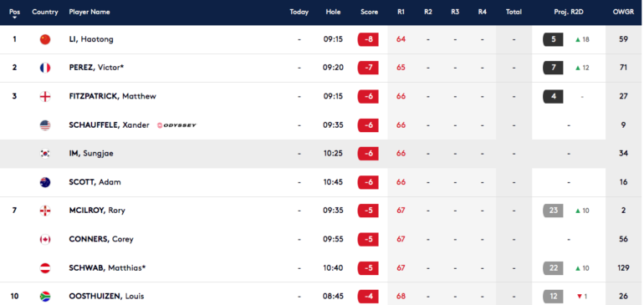Click the Canada flag for Corey Conners
Image resolution: width=644 pixels, height=305 pixels.
pyautogui.click(x=45, y=239)
